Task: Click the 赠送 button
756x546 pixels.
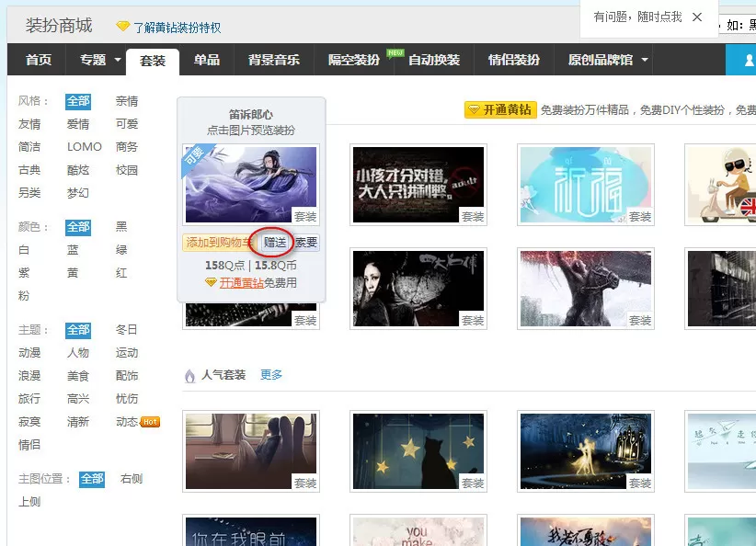Action: (x=275, y=243)
